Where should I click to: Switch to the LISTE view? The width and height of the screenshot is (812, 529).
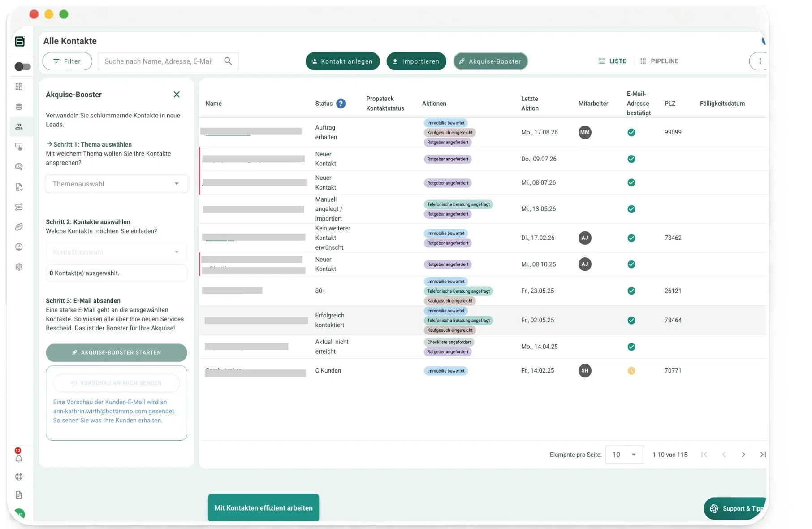[612, 61]
